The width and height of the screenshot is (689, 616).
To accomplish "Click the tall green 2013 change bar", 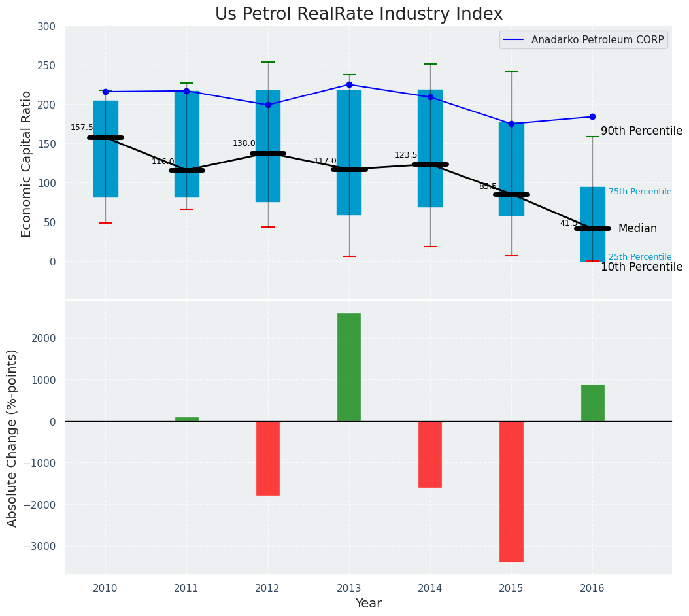I will click(x=349, y=367).
